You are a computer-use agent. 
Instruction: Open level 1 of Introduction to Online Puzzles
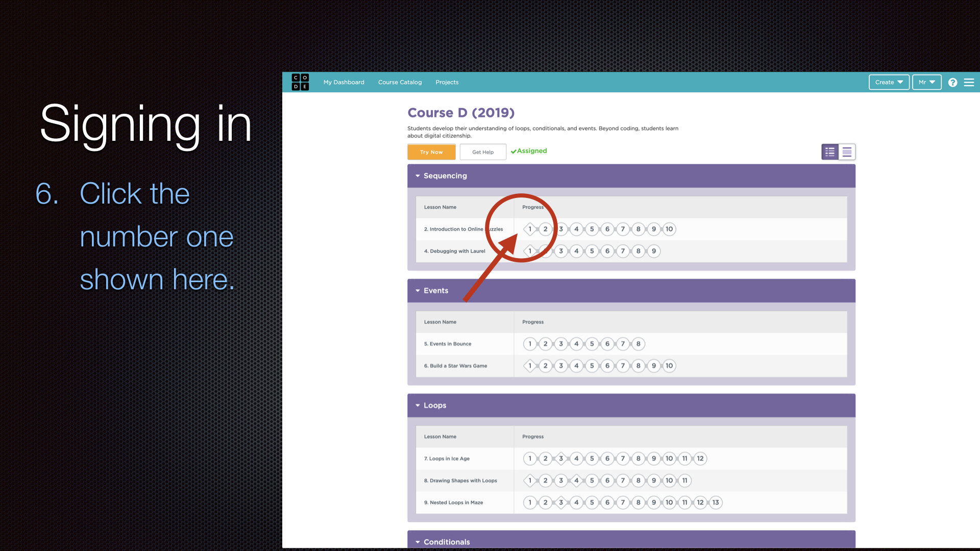530,229
